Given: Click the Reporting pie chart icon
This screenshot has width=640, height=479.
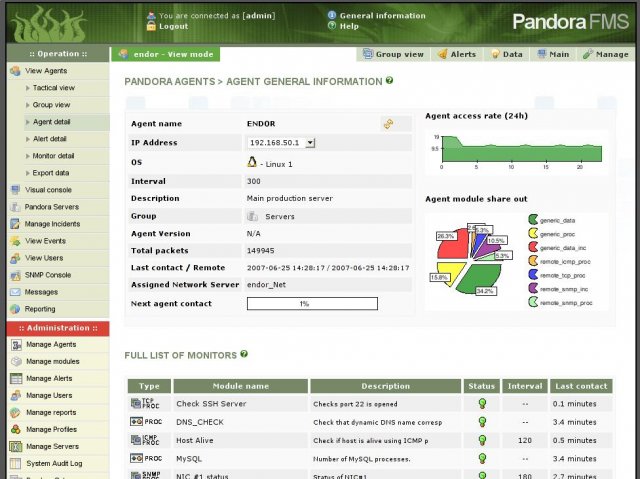Looking at the screenshot, I should tap(16, 309).
